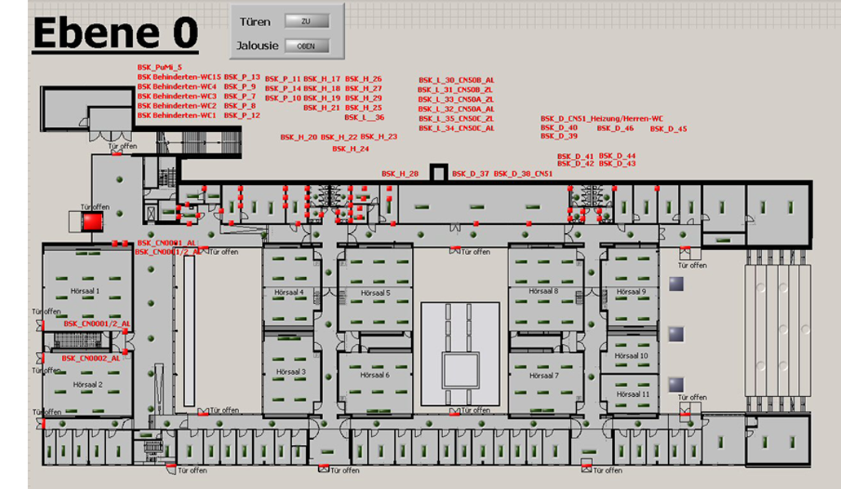The width and height of the screenshot is (868, 489).
Task: Open the Hörsaal 7 room
Action: pos(542,376)
